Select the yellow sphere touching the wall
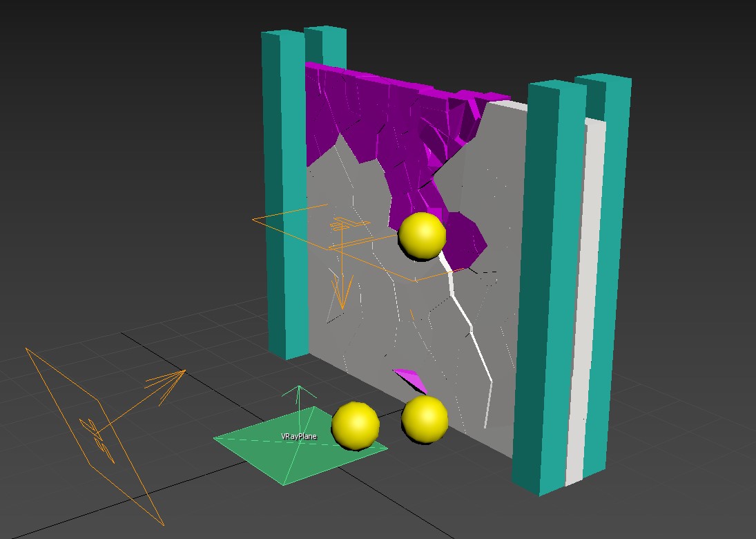The height and width of the screenshot is (539, 756). pyautogui.click(x=422, y=236)
